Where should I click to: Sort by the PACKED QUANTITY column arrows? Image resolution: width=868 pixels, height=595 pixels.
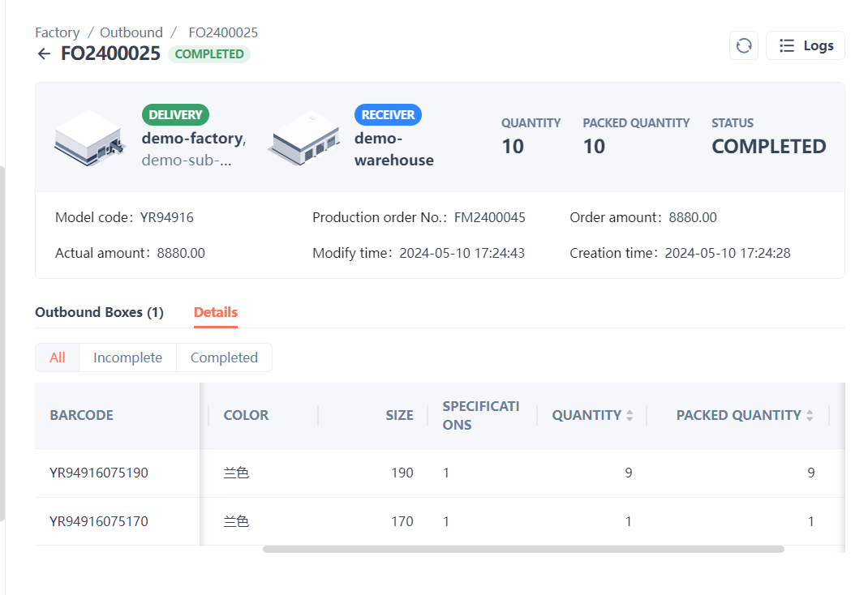pyautogui.click(x=809, y=415)
